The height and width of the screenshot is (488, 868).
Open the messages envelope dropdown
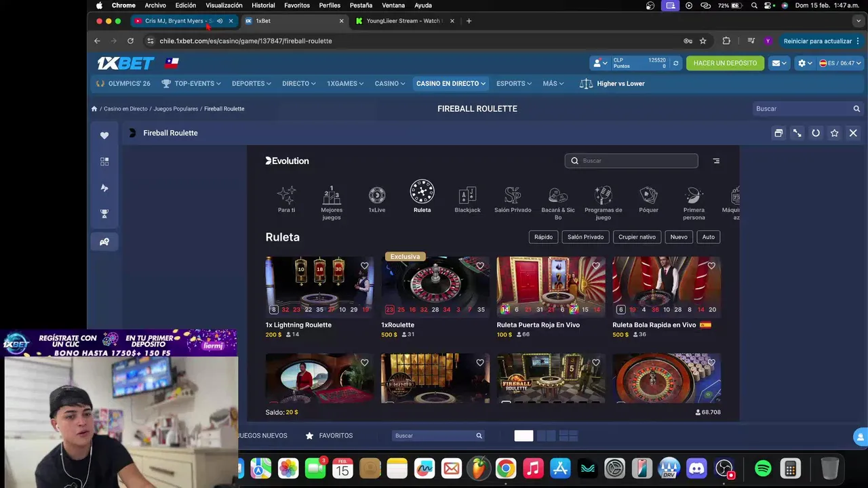pyautogui.click(x=779, y=63)
